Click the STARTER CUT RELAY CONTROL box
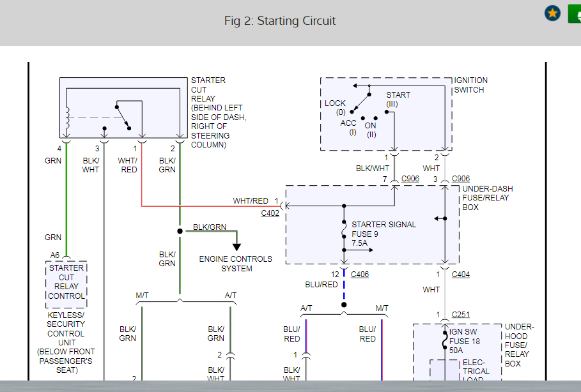Viewport: 581px width, 392px height. [66, 284]
